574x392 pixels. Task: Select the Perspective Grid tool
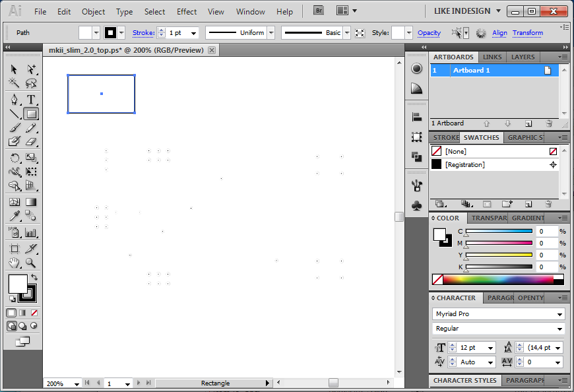click(x=31, y=186)
